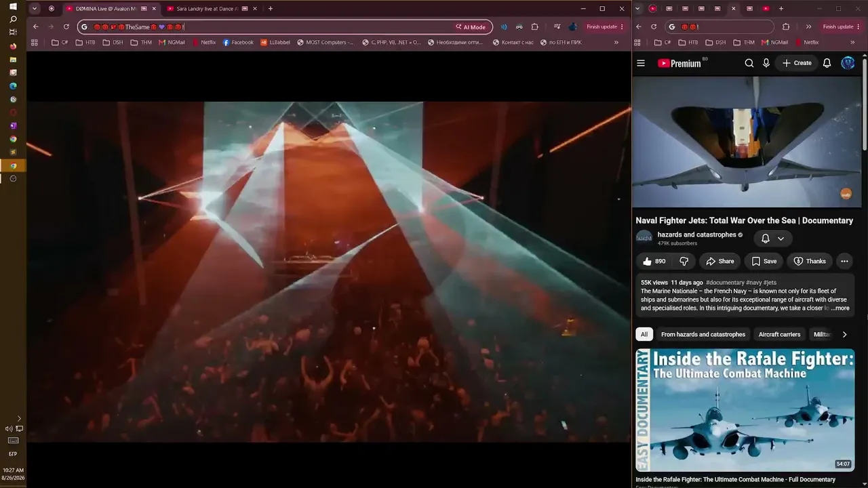The height and width of the screenshot is (488, 868).
Task: Launch Firefox from the taskbar
Action: (x=13, y=46)
